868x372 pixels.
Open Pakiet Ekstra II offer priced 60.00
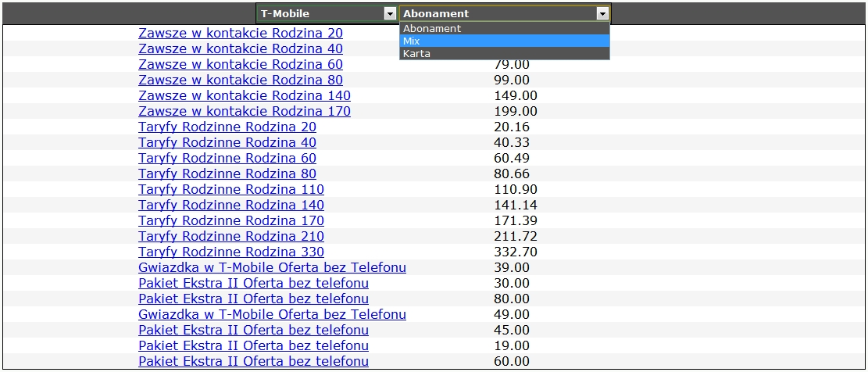[254, 362]
